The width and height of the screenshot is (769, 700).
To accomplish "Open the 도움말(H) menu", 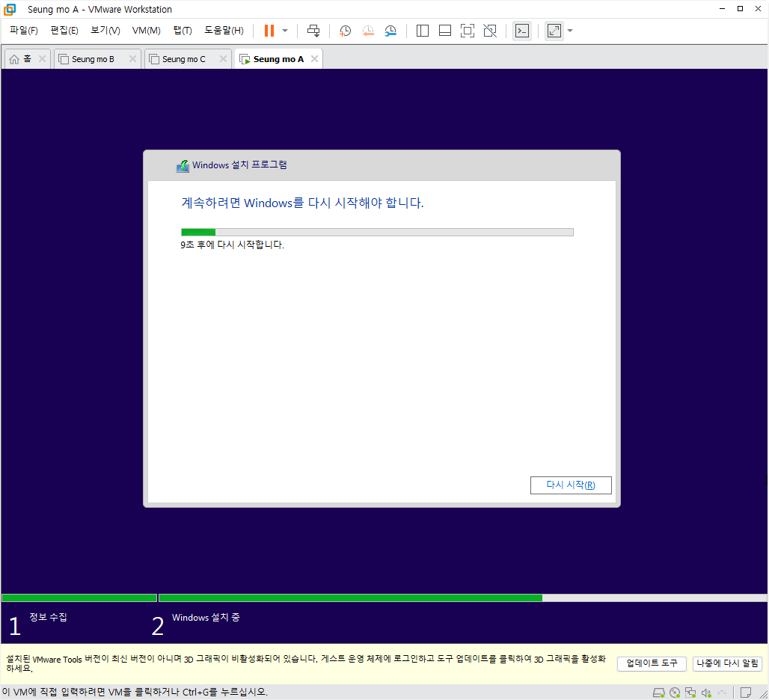I will [x=224, y=31].
